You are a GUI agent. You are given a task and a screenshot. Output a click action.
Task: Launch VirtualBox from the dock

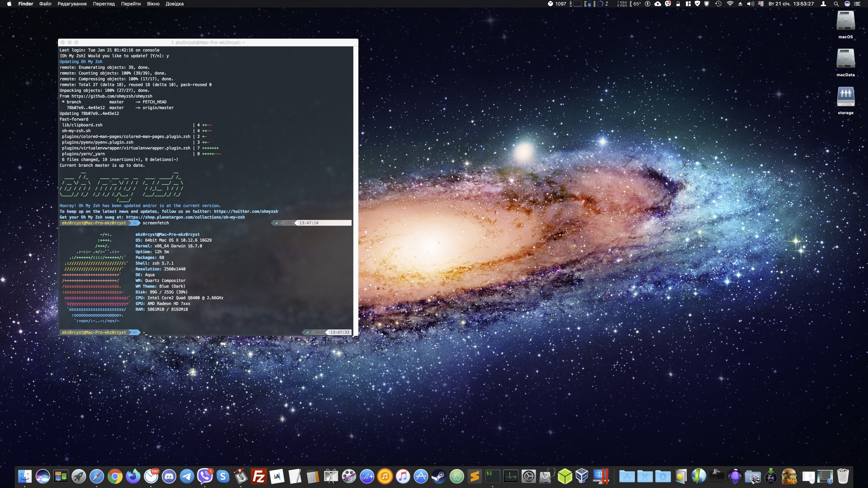coord(582,476)
